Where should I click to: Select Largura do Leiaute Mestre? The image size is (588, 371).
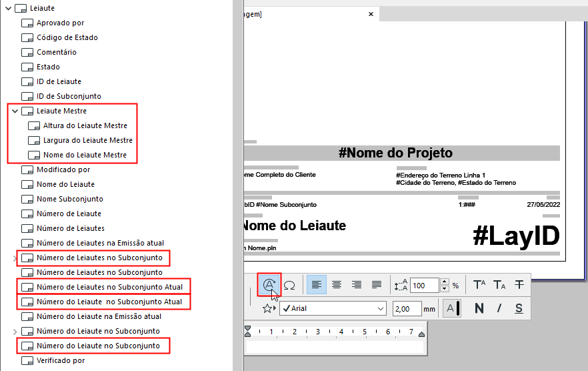88,140
